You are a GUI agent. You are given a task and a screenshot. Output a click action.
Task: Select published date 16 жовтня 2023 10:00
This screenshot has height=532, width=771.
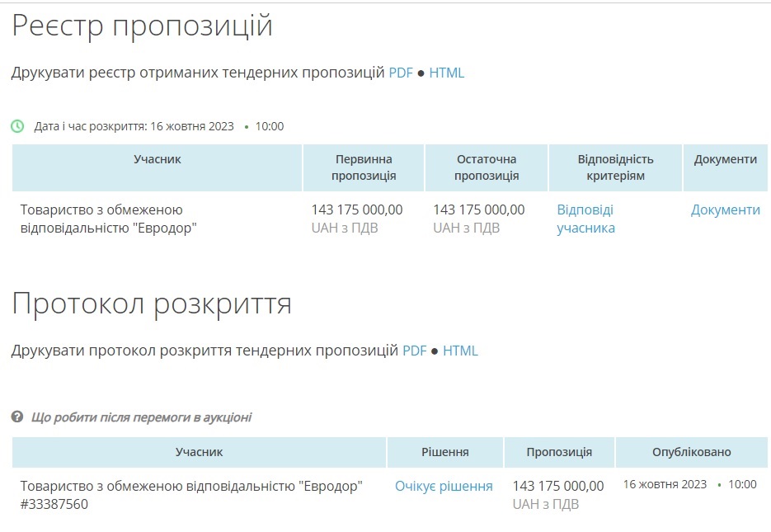[x=690, y=484]
